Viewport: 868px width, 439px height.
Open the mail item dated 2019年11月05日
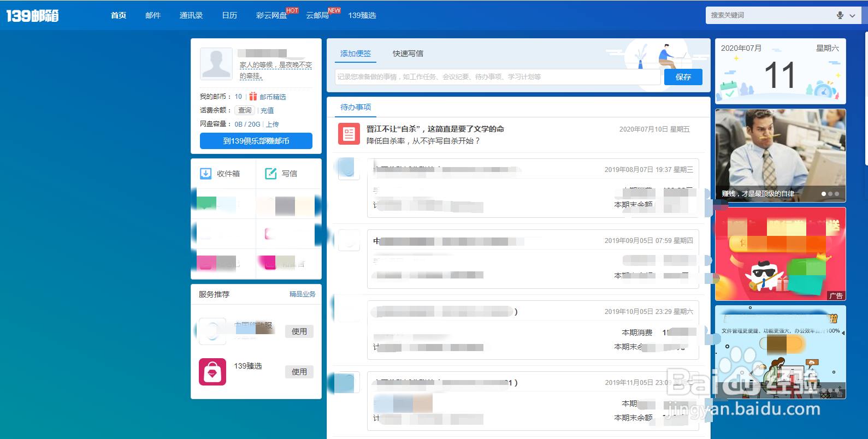pos(533,401)
